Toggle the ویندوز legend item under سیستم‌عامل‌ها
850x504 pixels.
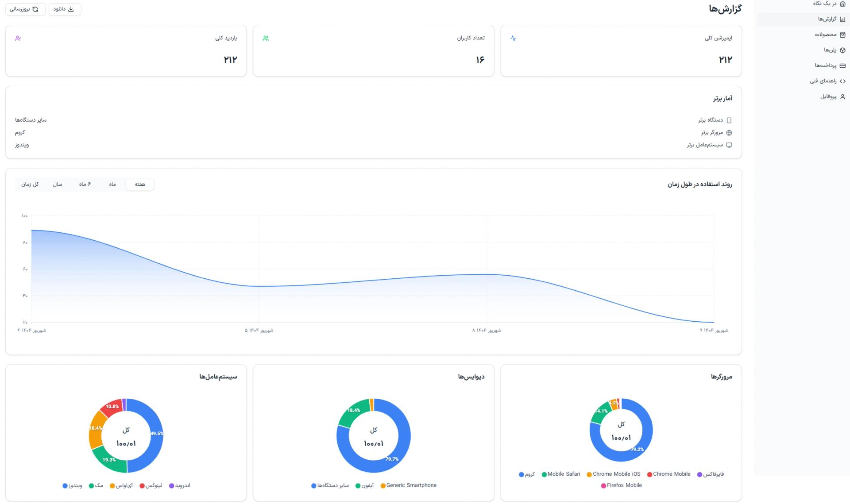(73, 486)
